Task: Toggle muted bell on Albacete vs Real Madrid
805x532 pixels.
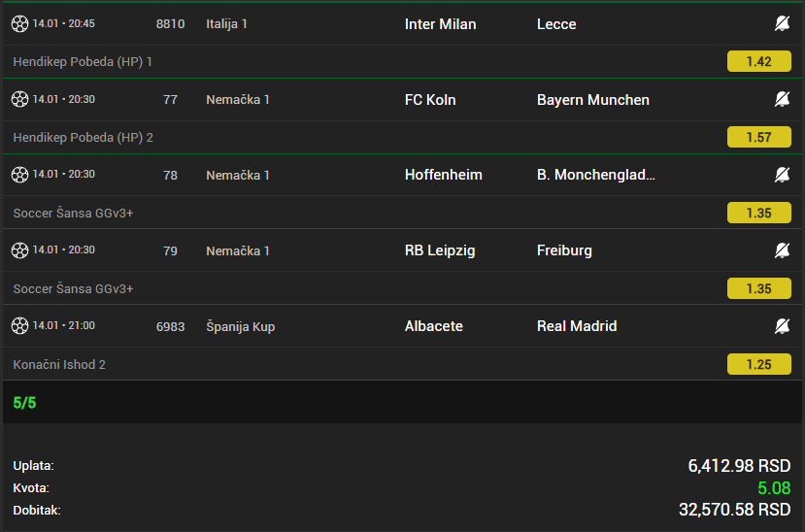Action: (782, 326)
